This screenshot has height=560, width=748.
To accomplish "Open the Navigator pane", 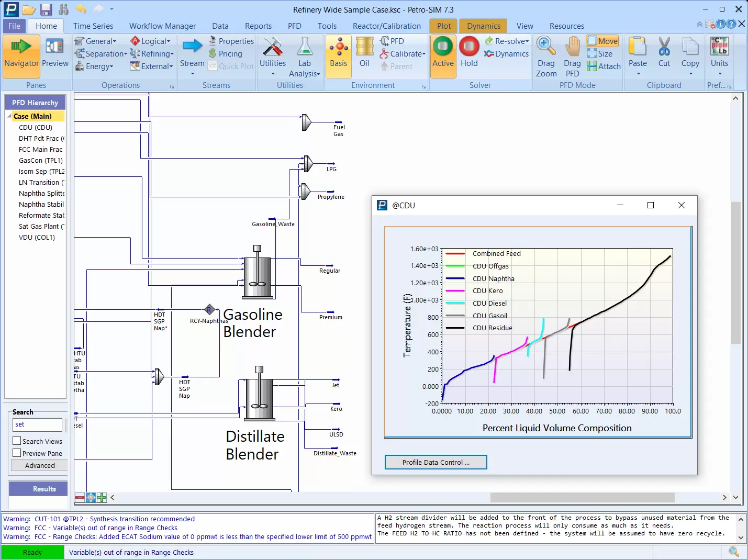I will pos(21,57).
